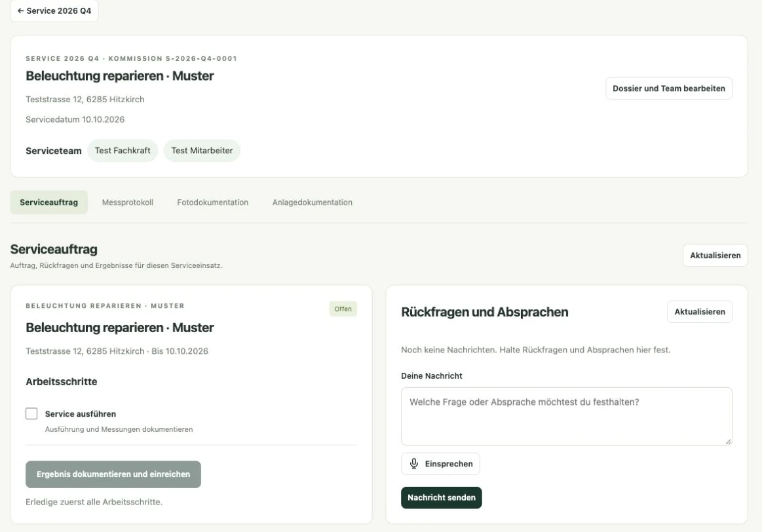Viewport: 762px width, 532px height.
Task: Click the Nachricht senden button
Action: pos(441,497)
